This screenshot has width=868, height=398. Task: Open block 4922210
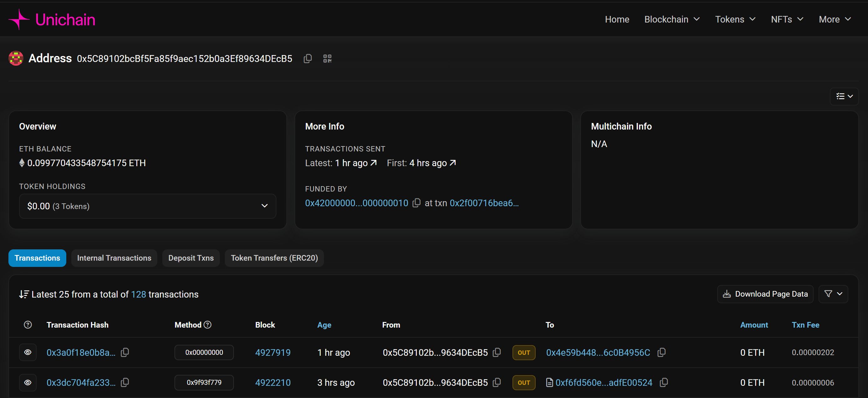coord(273,382)
